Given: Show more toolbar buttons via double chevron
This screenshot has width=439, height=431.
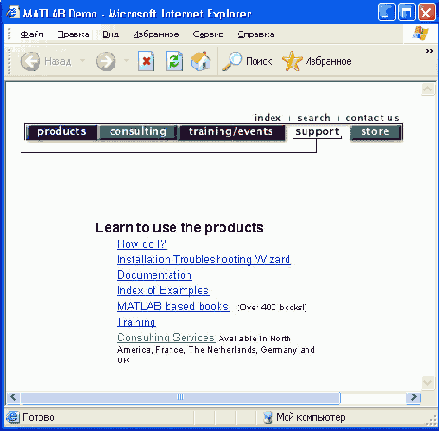Looking at the screenshot, I should pyautogui.click(x=429, y=51).
